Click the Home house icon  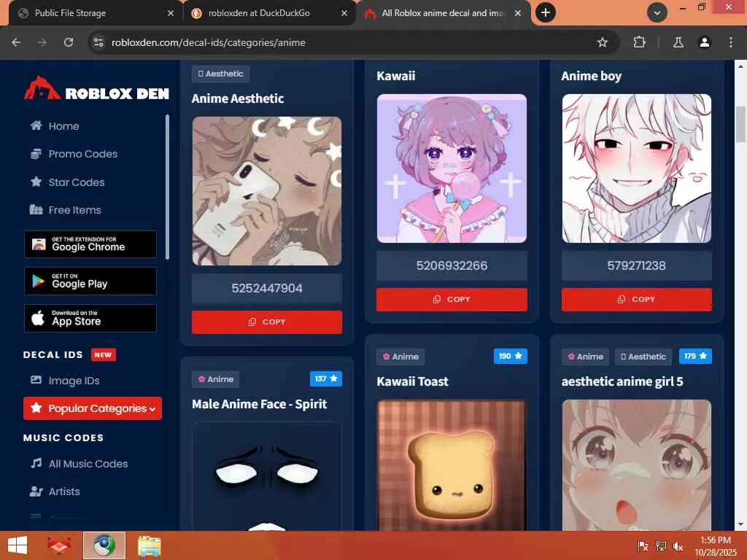(x=36, y=125)
